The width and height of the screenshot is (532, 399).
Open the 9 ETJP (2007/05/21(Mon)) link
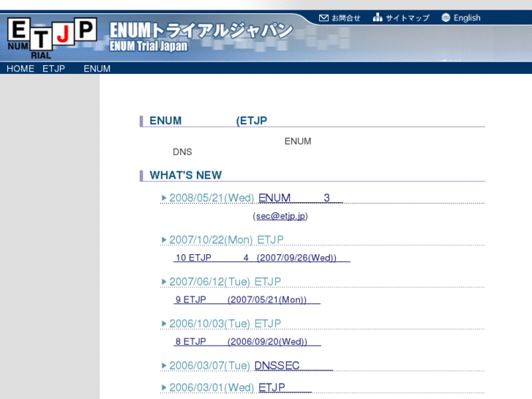[x=247, y=299]
